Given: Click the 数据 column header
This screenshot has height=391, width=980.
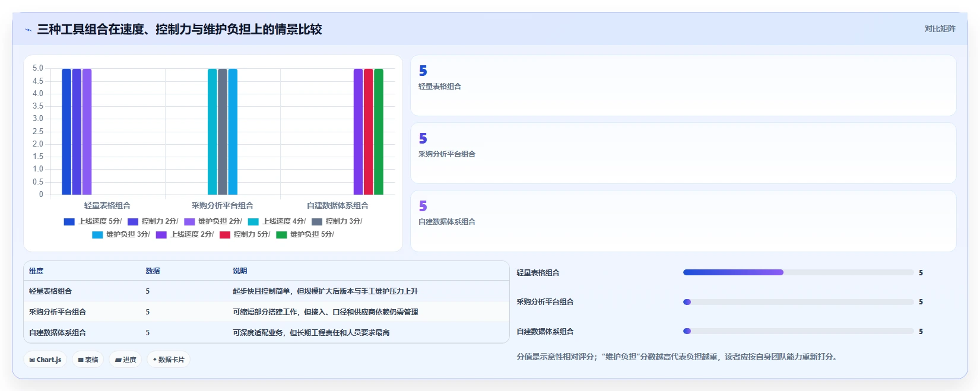Looking at the screenshot, I should [153, 271].
